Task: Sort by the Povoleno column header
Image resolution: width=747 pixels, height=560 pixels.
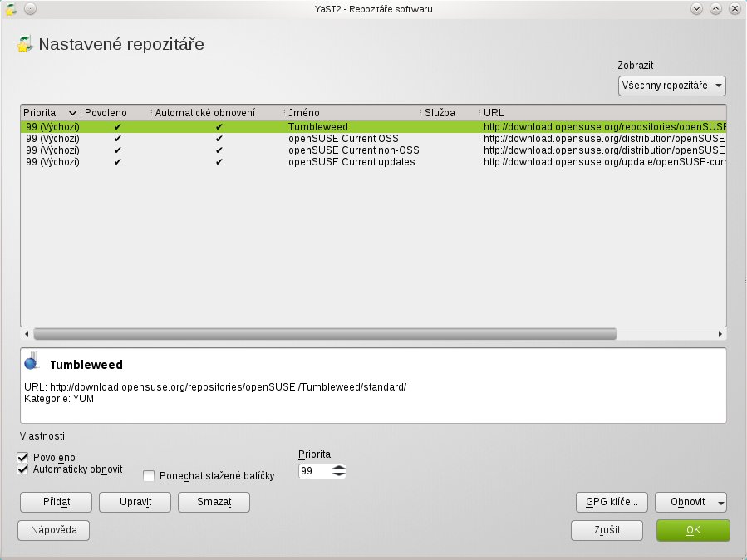Action: point(115,113)
